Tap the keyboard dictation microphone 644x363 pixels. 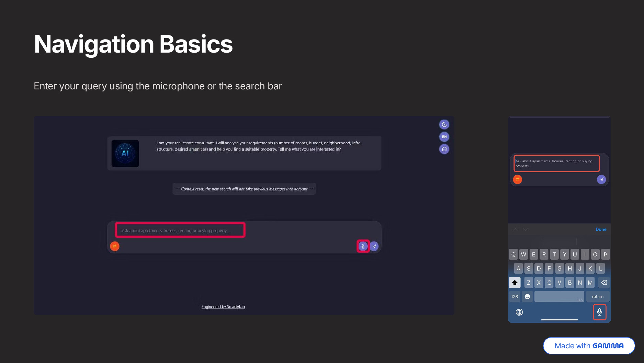click(599, 312)
